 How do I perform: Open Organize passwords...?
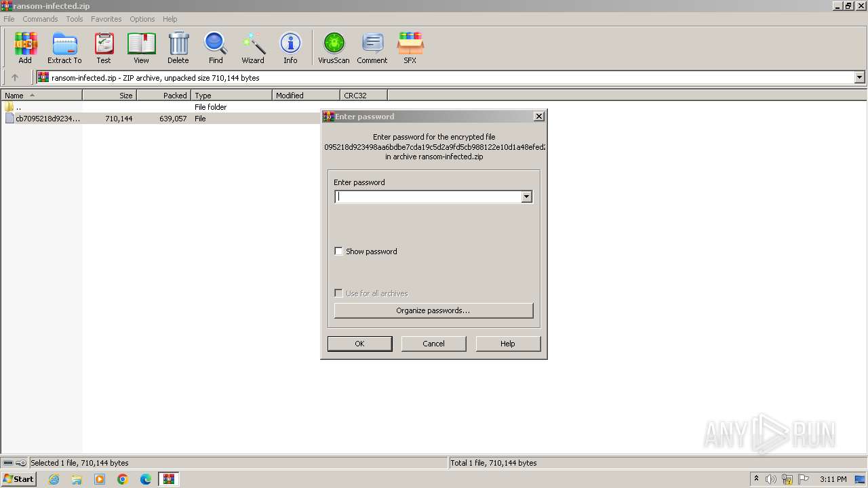433,310
